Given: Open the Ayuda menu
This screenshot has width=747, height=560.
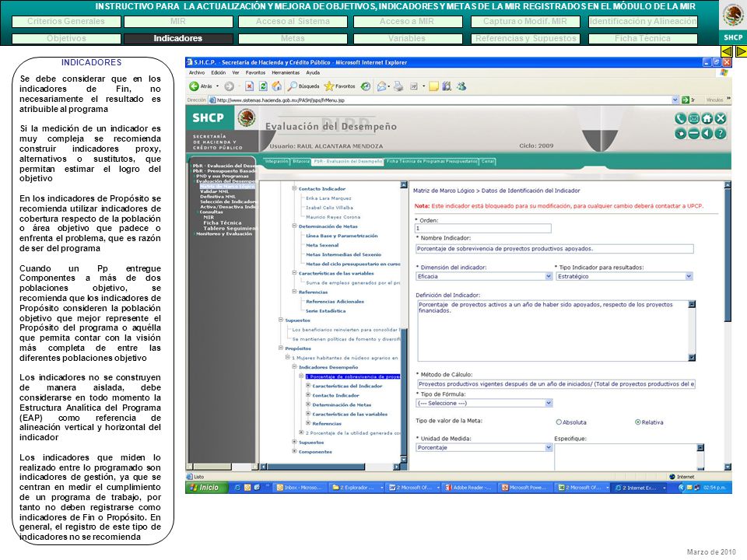Looking at the screenshot, I should point(313,73).
